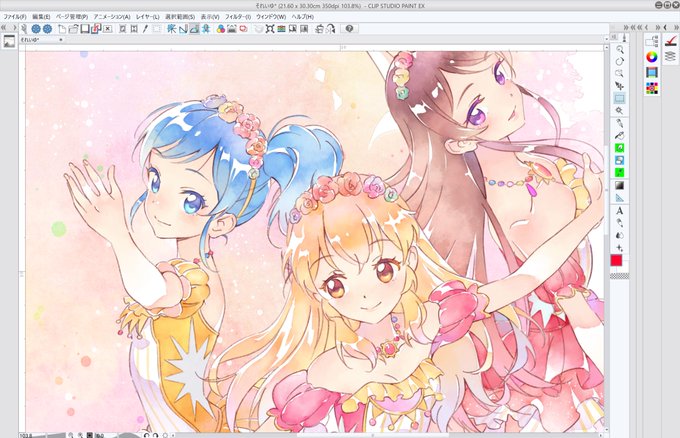Click the Open file folder icon

click(73, 29)
